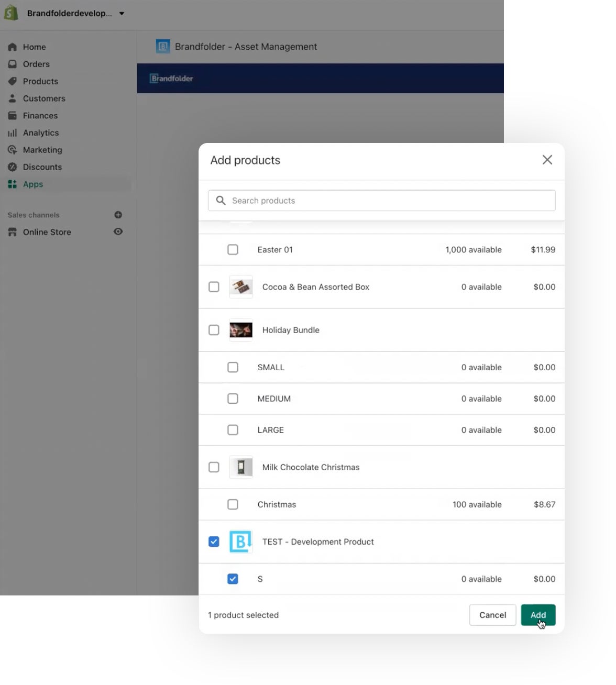
Task: Open Online Store sales channel
Action: pos(47,232)
